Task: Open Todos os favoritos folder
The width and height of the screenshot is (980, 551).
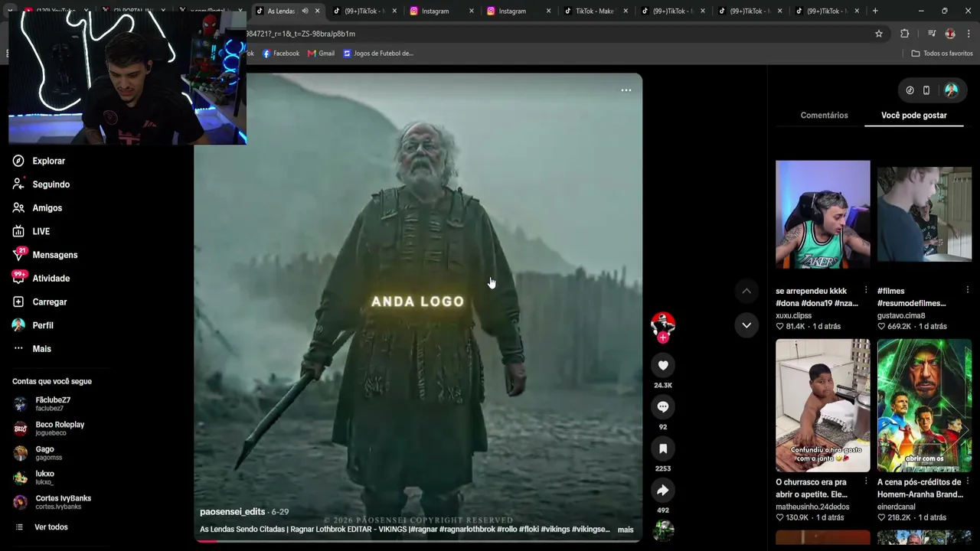Action: (942, 54)
